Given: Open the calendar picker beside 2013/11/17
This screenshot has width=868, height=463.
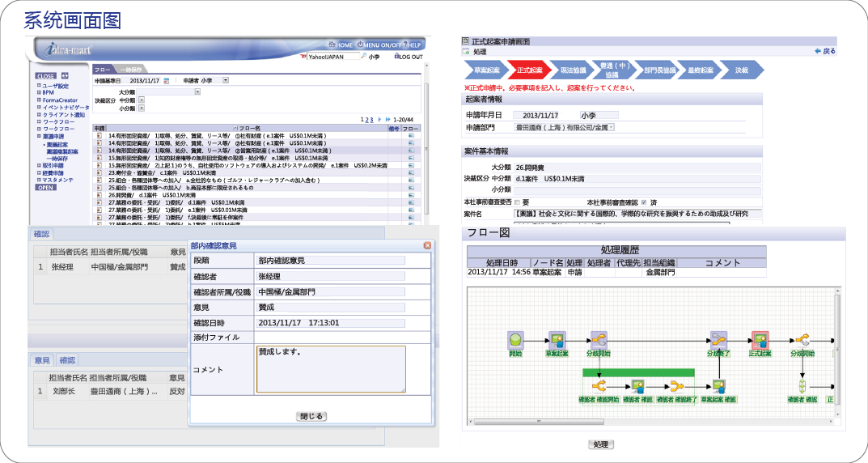Looking at the screenshot, I should coord(166,81).
